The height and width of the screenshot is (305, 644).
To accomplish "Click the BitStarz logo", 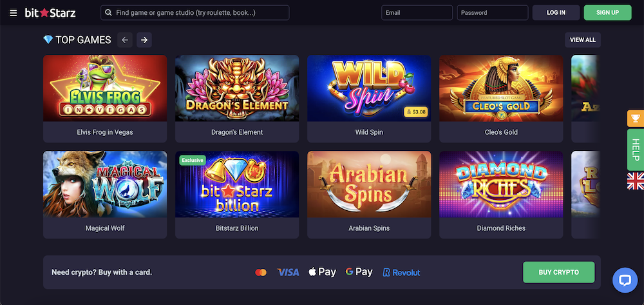I will pyautogui.click(x=52, y=13).
